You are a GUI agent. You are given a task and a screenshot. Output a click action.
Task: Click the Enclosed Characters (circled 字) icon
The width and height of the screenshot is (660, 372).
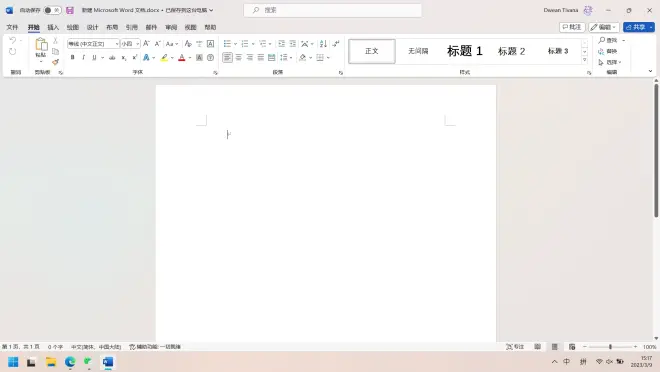pyautogui.click(x=210, y=58)
